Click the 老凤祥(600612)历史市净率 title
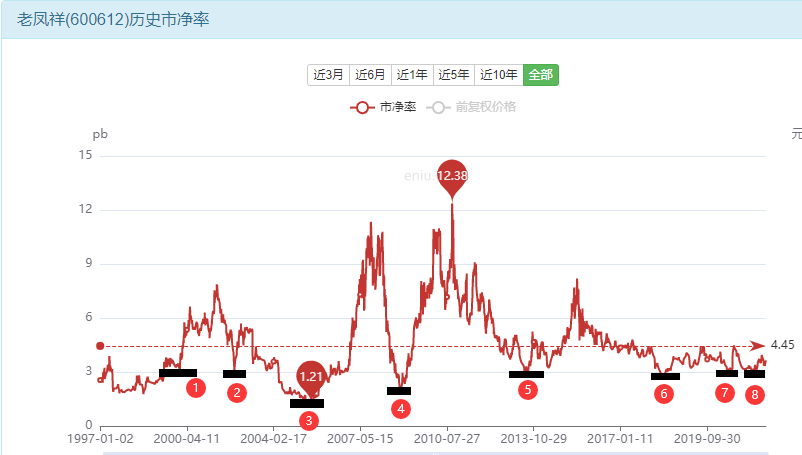The height and width of the screenshot is (455, 802). (113, 19)
